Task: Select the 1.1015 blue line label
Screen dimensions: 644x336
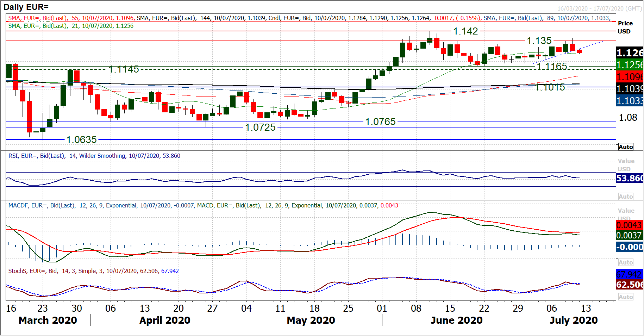Action: pos(550,87)
